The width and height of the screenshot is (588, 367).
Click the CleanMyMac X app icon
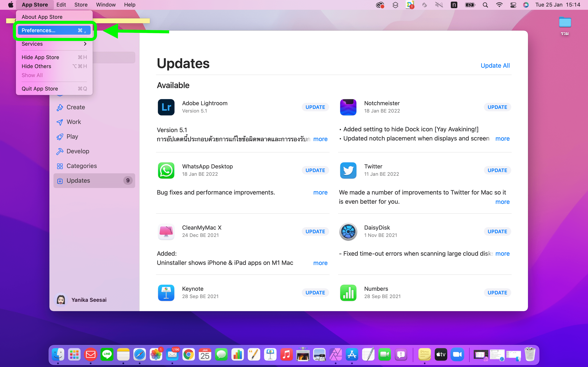166,232
